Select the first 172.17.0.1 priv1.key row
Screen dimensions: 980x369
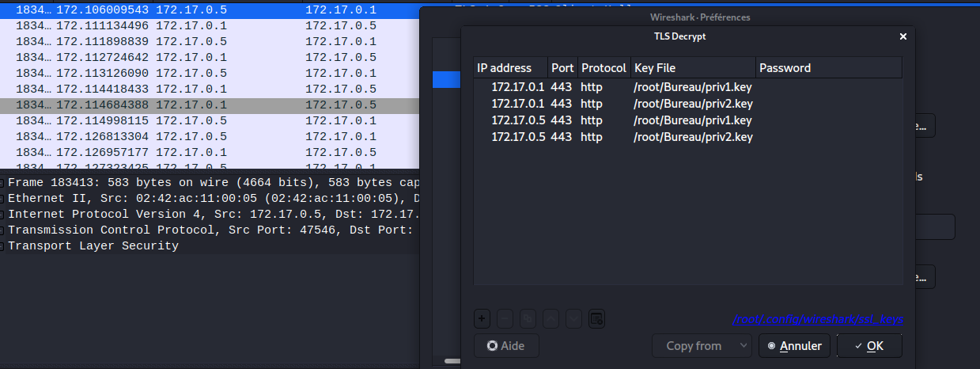point(621,87)
